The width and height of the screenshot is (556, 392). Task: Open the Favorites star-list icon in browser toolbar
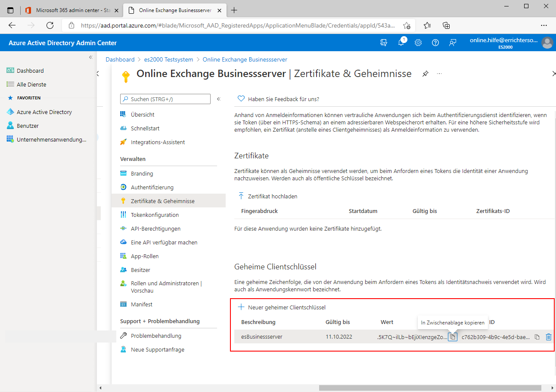(427, 25)
